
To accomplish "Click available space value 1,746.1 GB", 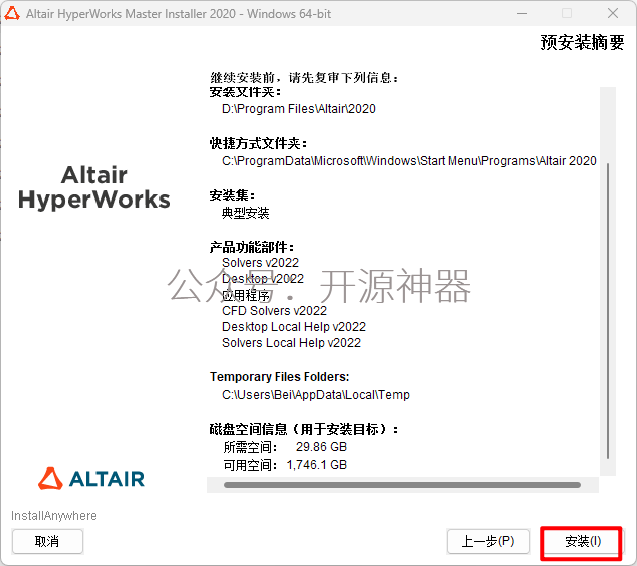I will (317, 465).
